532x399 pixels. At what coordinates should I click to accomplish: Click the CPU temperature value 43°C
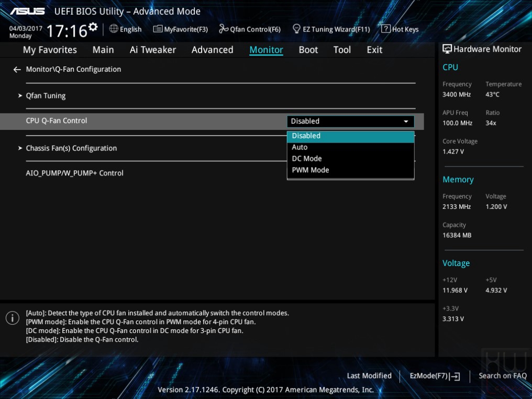pos(492,95)
